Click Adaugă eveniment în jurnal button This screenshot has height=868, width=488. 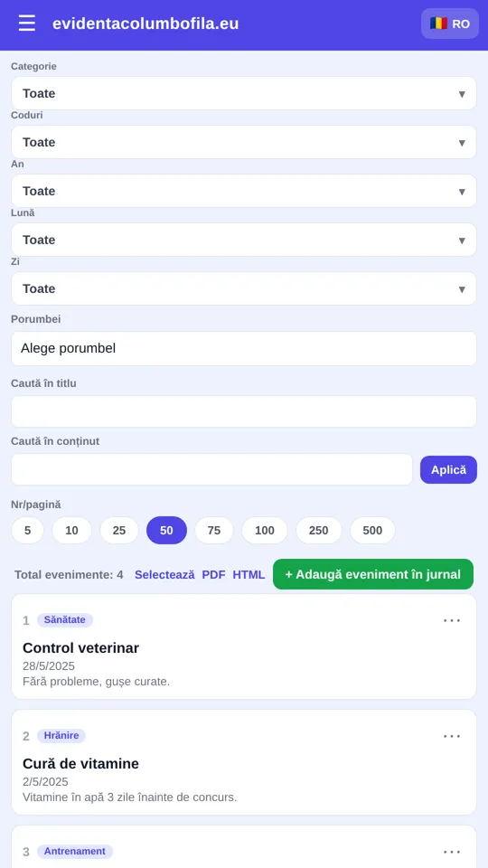[373, 574]
